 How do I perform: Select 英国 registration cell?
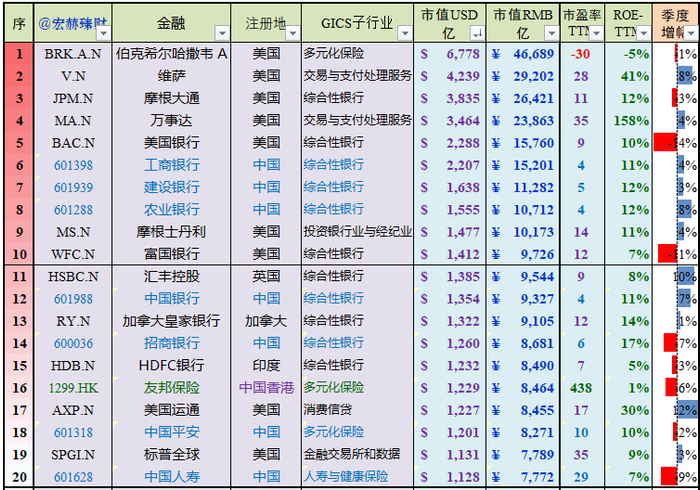tap(266, 277)
